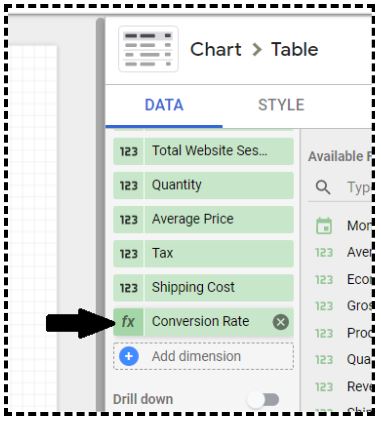
Task: Toggle the Drill down switch
Action: pyautogui.click(x=264, y=399)
